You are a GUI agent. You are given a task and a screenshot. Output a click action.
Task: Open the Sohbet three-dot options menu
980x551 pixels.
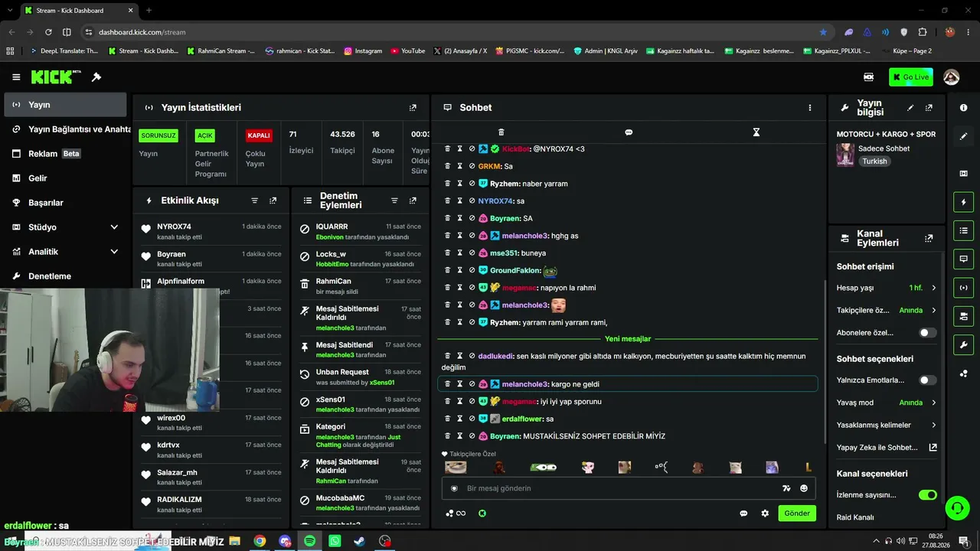(x=809, y=108)
